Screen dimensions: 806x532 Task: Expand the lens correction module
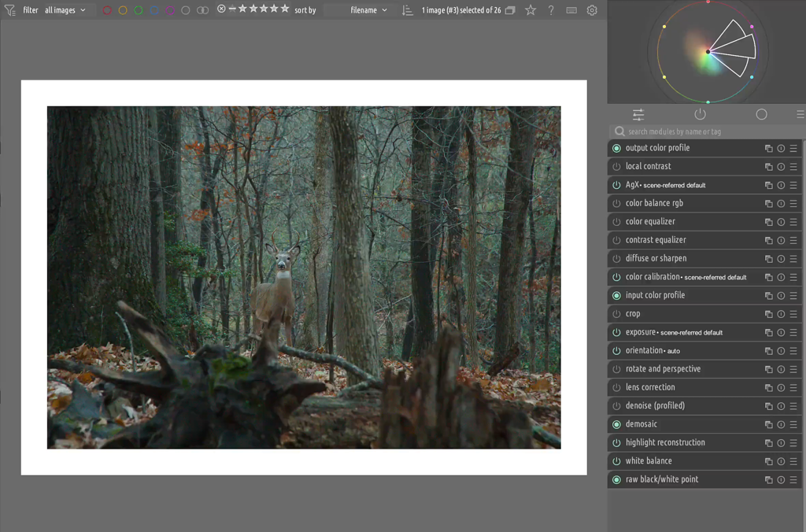[x=650, y=387]
